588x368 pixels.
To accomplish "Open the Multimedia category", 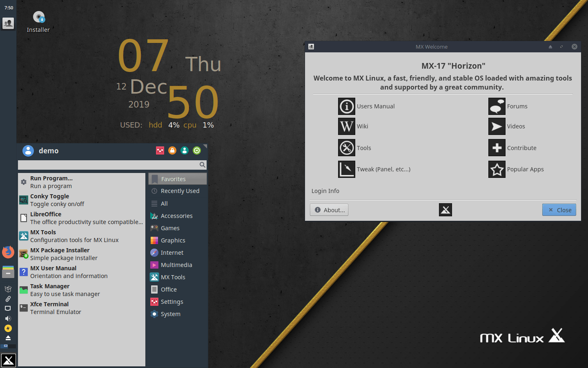I will [x=178, y=265].
